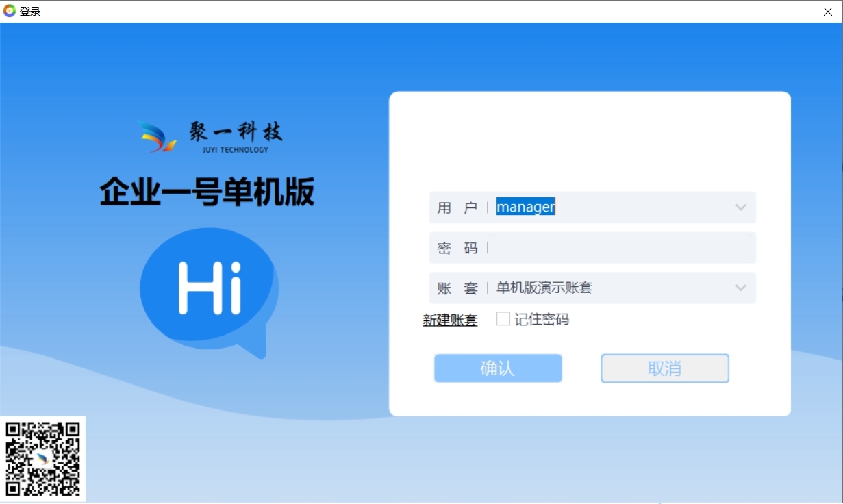Click the Juyi Technology bird logo
Screen dimensions: 843x504
click(158, 136)
